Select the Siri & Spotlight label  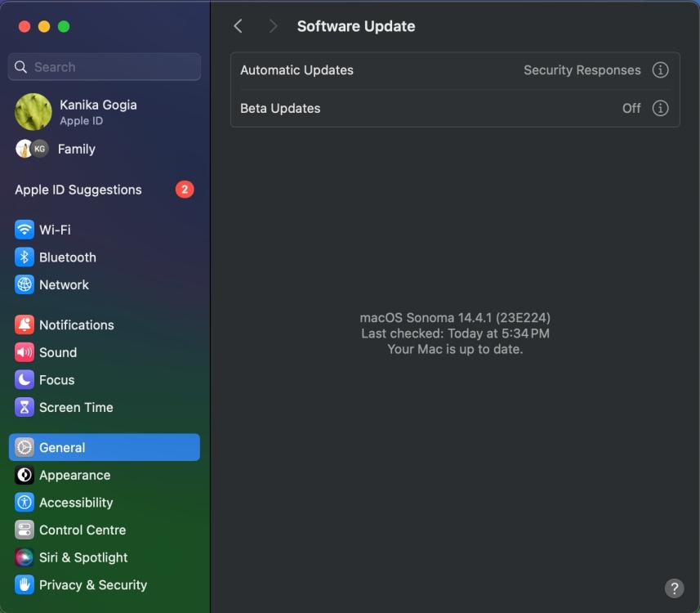[x=83, y=557]
